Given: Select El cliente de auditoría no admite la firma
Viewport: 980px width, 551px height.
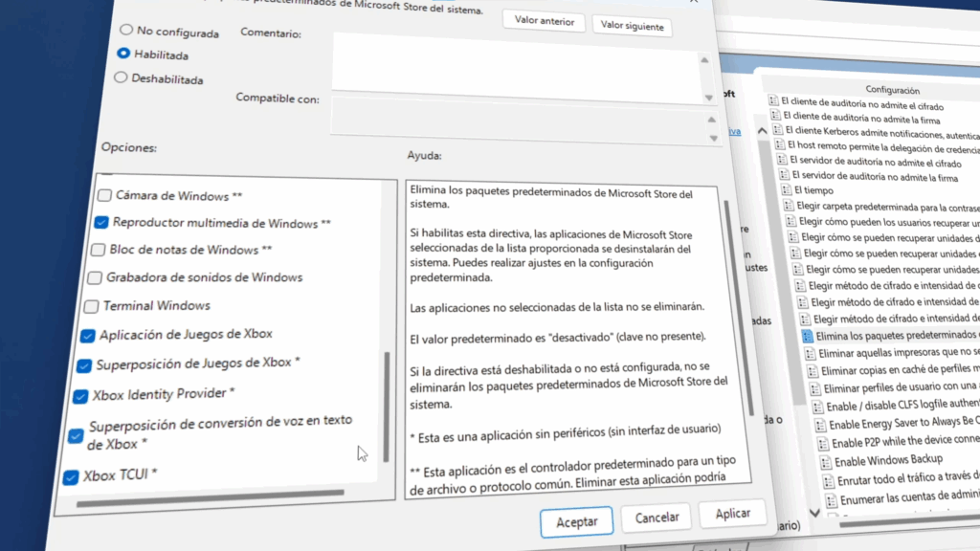Looking at the screenshot, I should tap(861, 118).
